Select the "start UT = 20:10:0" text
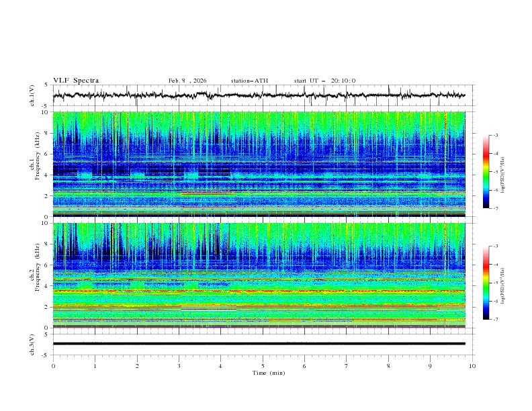The width and height of the screenshot is (532, 411). (x=324, y=81)
